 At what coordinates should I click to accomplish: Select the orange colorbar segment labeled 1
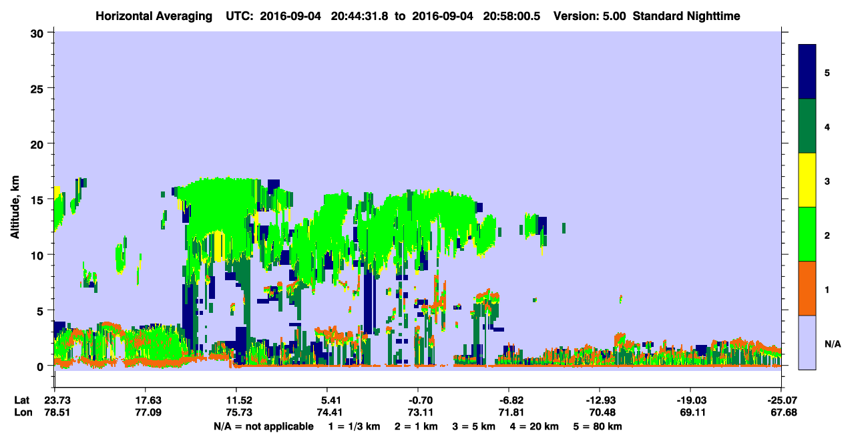coord(807,288)
